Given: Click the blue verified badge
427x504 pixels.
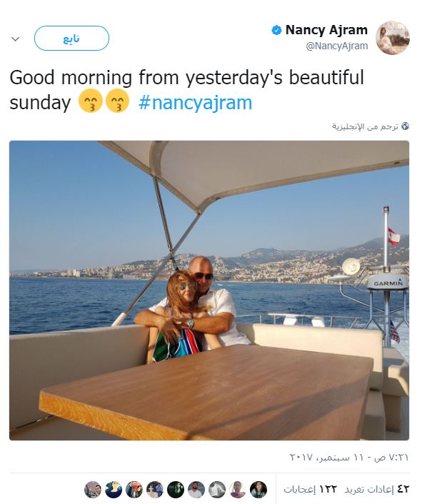Looking at the screenshot, I should 276,30.
